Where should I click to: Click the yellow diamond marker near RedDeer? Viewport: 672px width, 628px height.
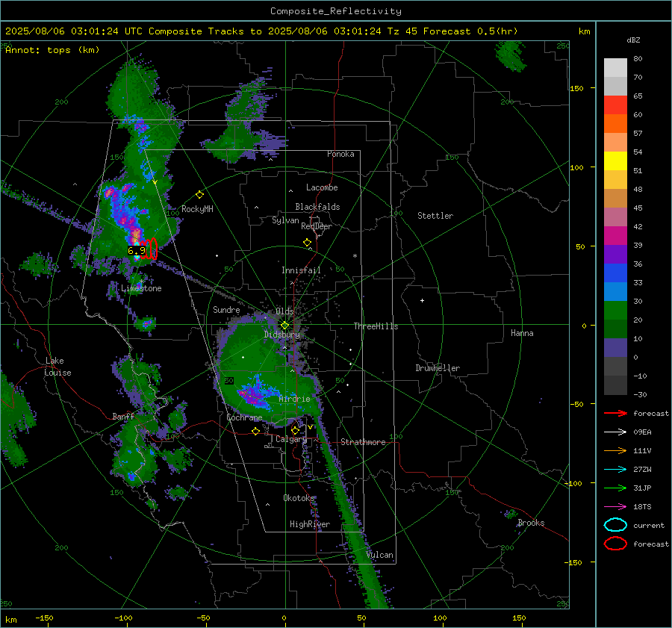(308, 243)
